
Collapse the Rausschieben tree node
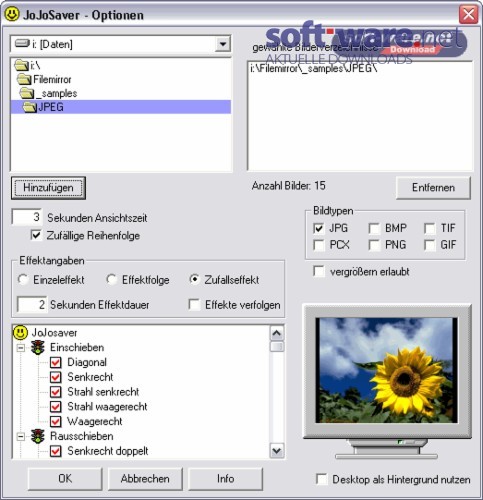(x=21, y=436)
